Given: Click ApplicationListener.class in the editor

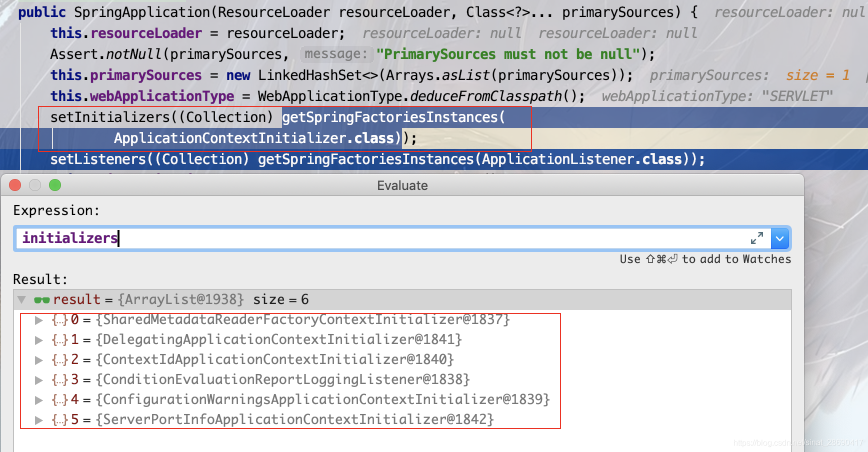Looking at the screenshot, I should point(582,159).
